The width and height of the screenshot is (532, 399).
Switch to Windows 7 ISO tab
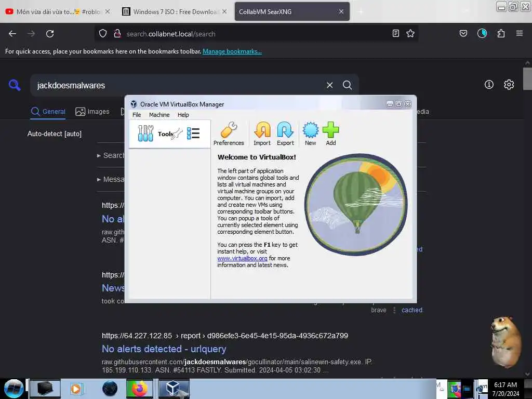[175, 11]
